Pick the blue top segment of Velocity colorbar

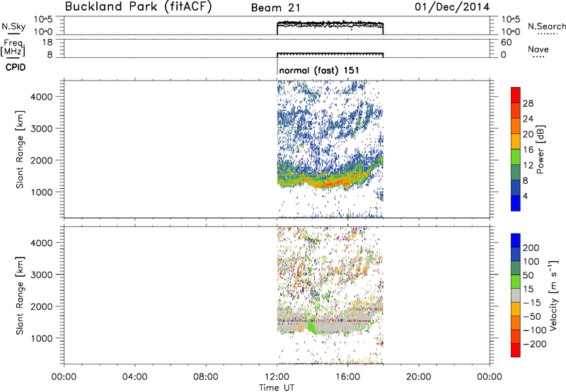coord(516,241)
